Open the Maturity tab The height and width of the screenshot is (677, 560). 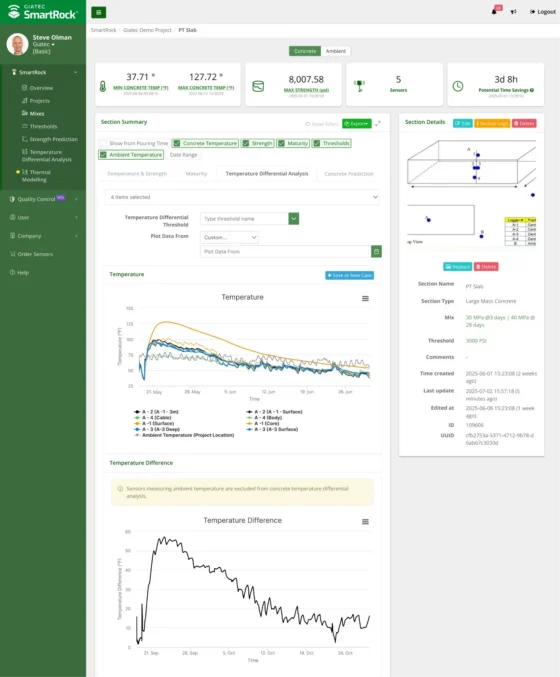point(196,174)
